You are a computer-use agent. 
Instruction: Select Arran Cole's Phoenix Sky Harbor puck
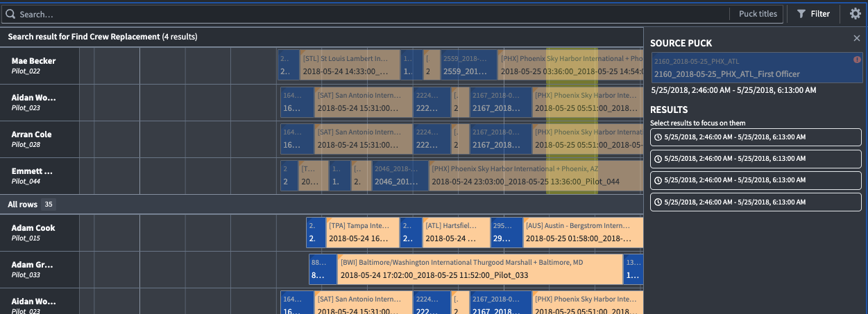(588, 139)
